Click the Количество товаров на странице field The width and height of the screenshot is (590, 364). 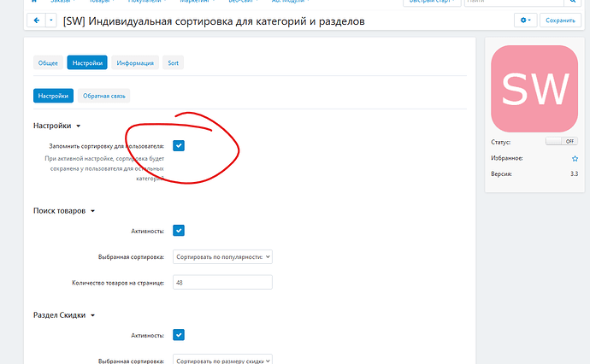click(x=222, y=283)
